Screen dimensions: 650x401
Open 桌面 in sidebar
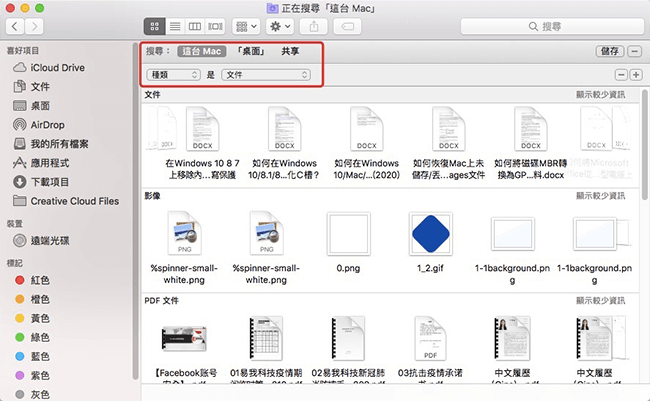coord(32,106)
